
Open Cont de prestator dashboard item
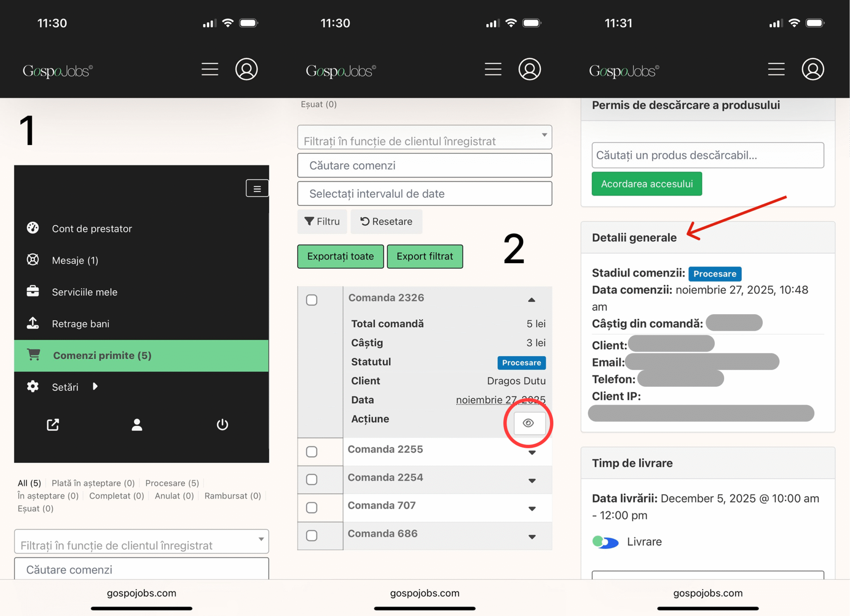point(92,228)
